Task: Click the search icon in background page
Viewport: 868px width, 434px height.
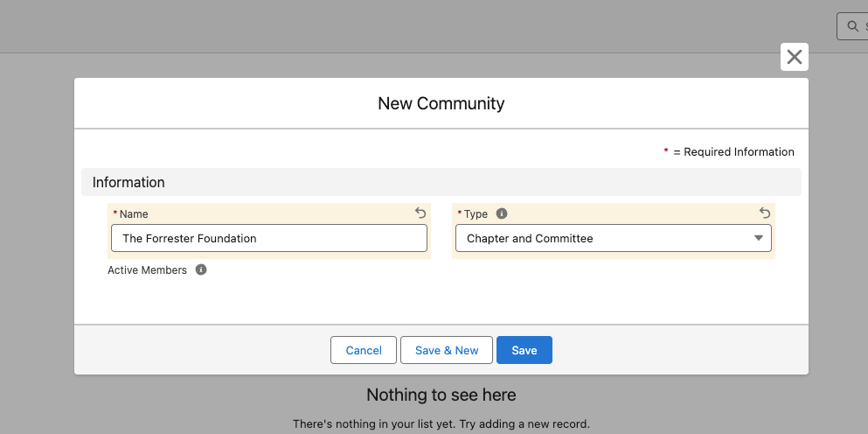Action: coord(853,26)
